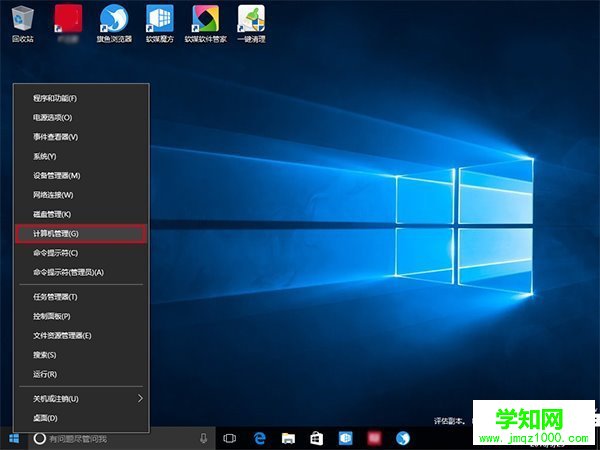Open the blue cube app on taskbar
Viewport: 600px width, 450px height.
click(346, 439)
